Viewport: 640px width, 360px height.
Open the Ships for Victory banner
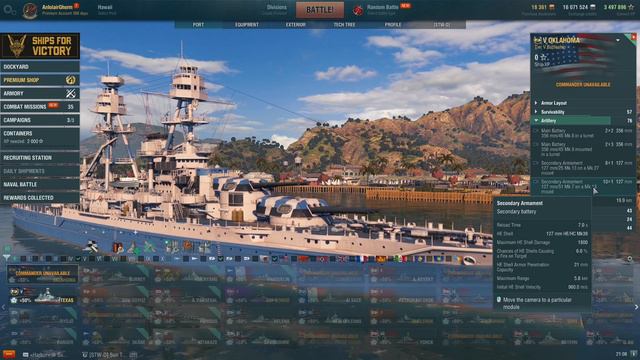[40, 46]
